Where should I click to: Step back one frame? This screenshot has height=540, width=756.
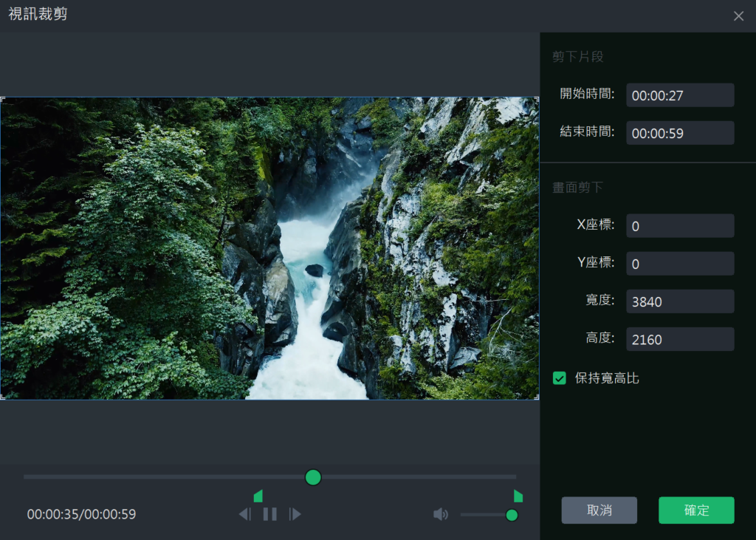coord(245,514)
